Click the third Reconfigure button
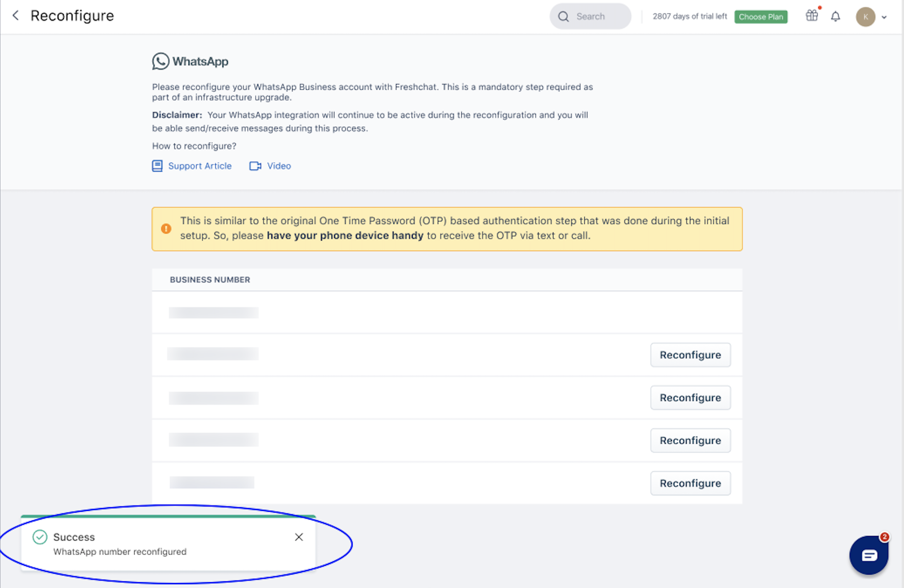 [690, 441]
